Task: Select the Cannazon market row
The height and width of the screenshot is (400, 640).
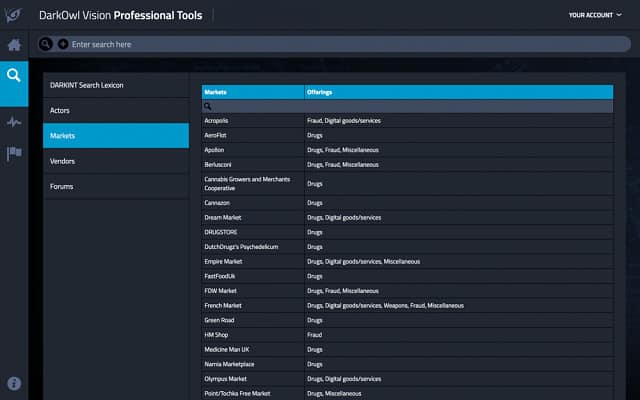Action: pyautogui.click(x=407, y=203)
